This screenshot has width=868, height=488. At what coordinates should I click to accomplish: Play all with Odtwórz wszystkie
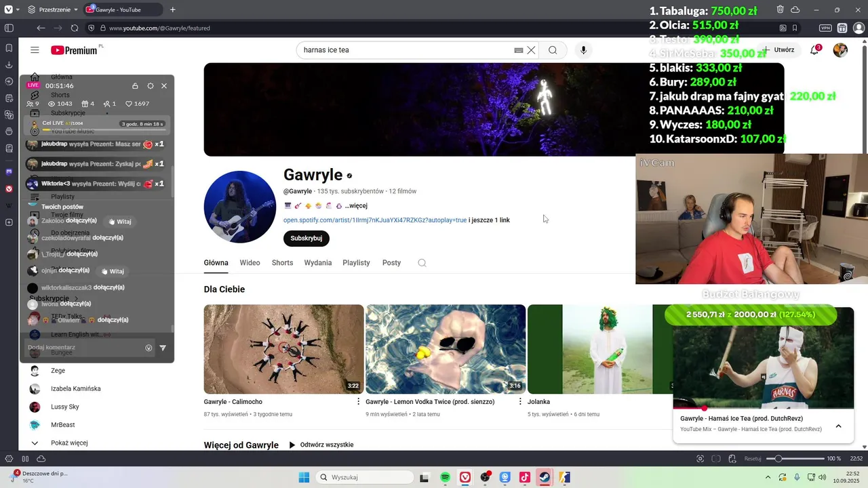pos(321,445)
